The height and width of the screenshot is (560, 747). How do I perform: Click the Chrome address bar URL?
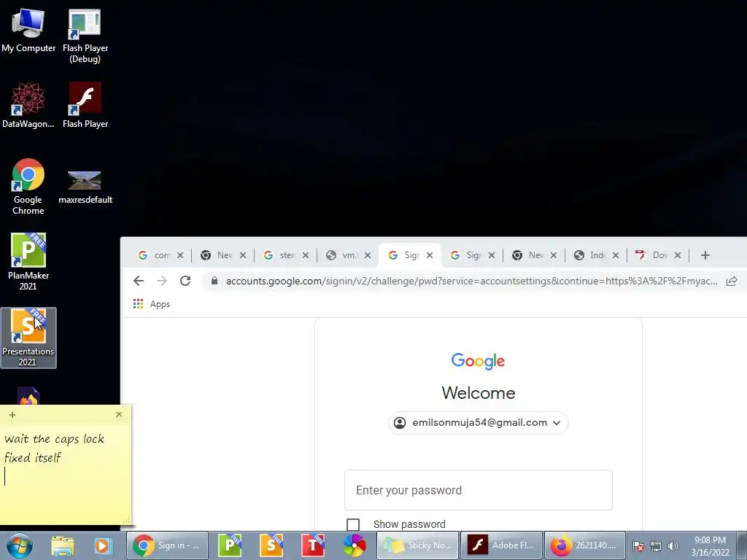(472, 281)
